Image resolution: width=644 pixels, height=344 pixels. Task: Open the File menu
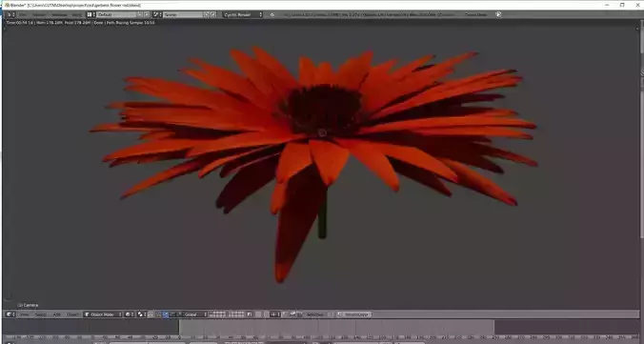[x=23, y=14]
